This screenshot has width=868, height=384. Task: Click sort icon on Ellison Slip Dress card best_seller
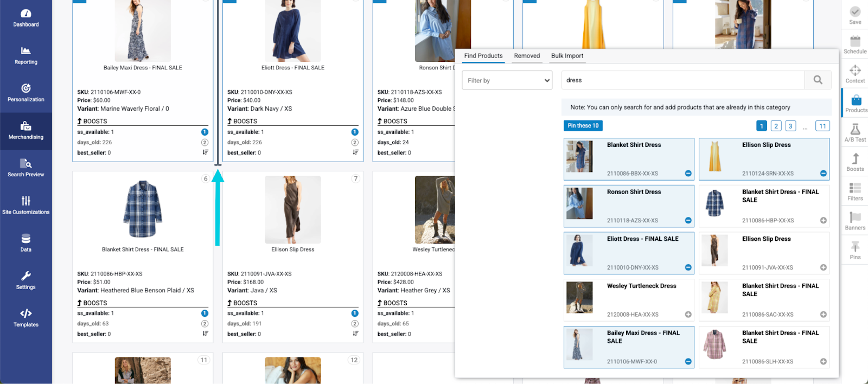355,334
